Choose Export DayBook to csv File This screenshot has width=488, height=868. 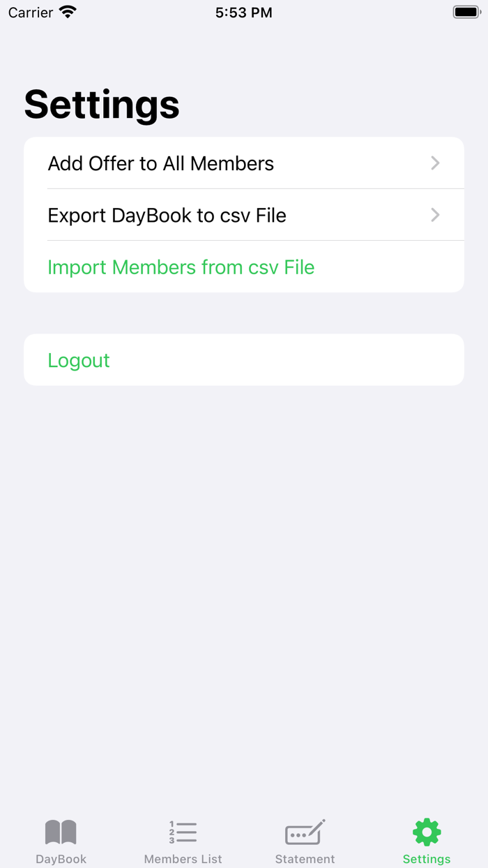pos(167,215)
